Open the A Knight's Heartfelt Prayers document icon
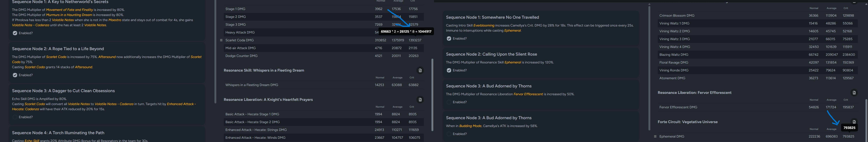Screen dimensions: 868x142 pos(420,100)
